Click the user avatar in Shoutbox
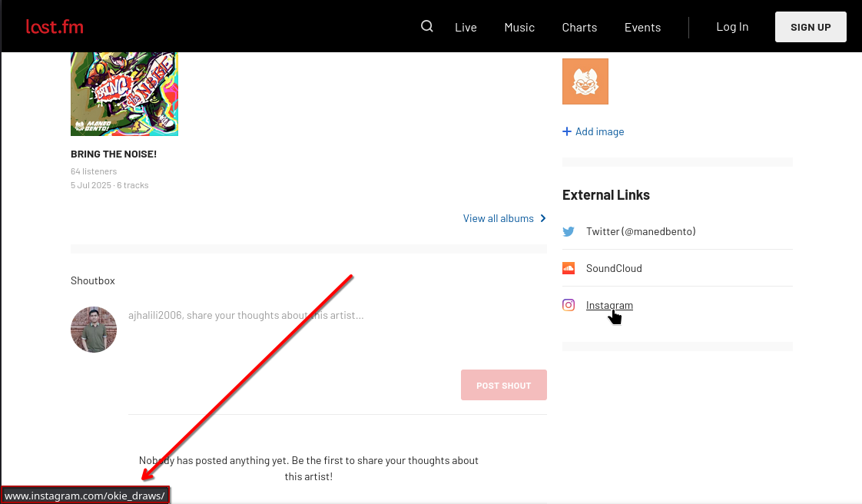 (94, 330)
